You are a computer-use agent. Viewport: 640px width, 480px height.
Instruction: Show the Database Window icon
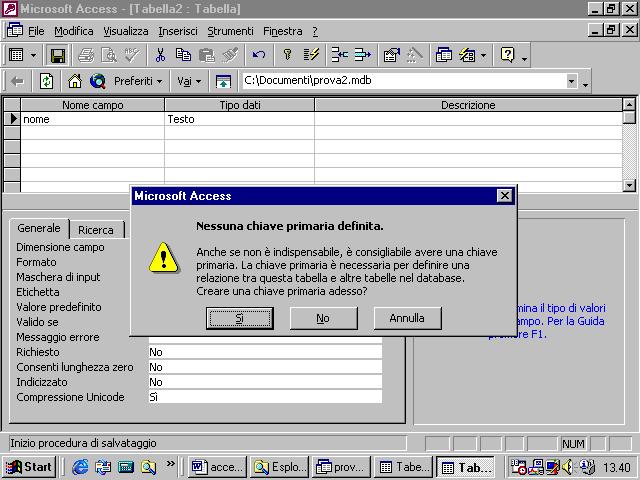[x=444, y=55]
